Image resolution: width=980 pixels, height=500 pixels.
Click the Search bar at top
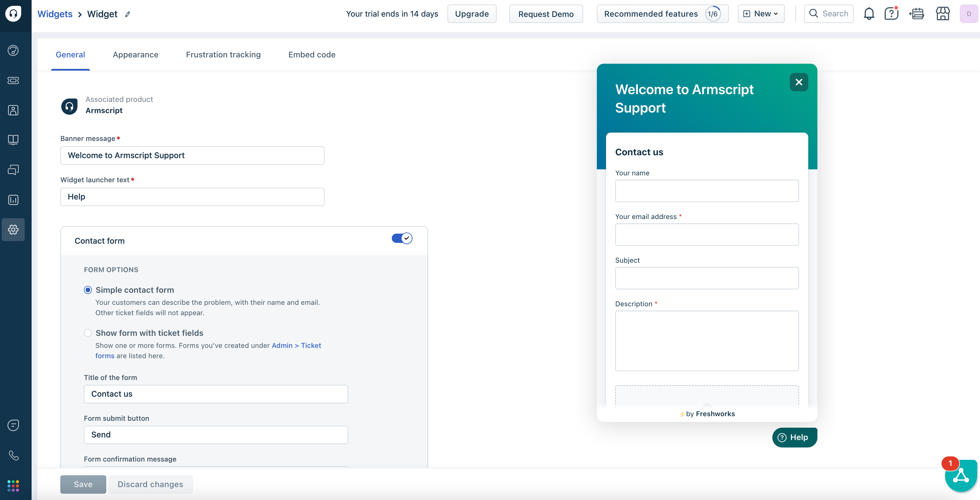[829, 13]
